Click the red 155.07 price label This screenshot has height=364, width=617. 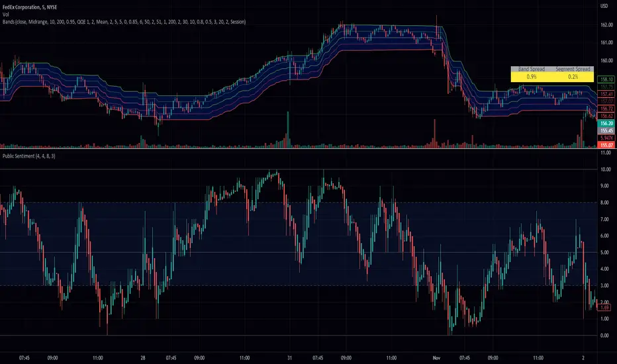click(606, 145)
